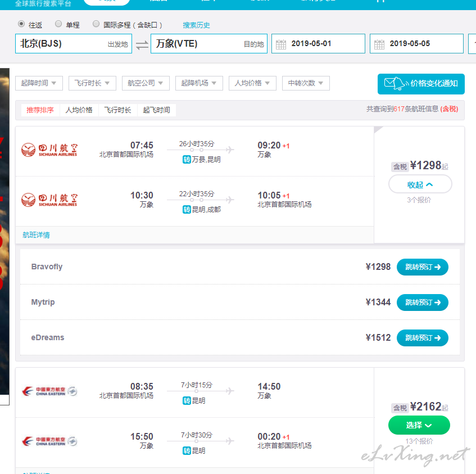Click the 3个报价 quote count text

[x=419, y=200]
